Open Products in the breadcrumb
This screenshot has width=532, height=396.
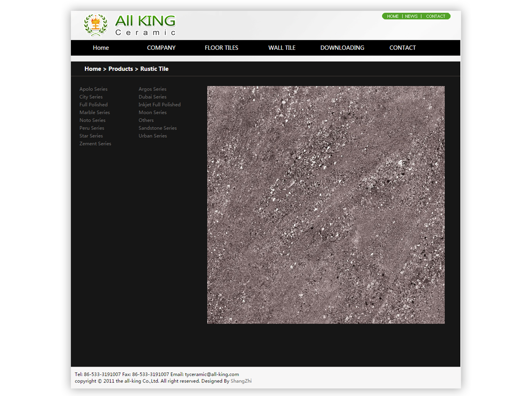pyautogui.click(x=121, y=69)
